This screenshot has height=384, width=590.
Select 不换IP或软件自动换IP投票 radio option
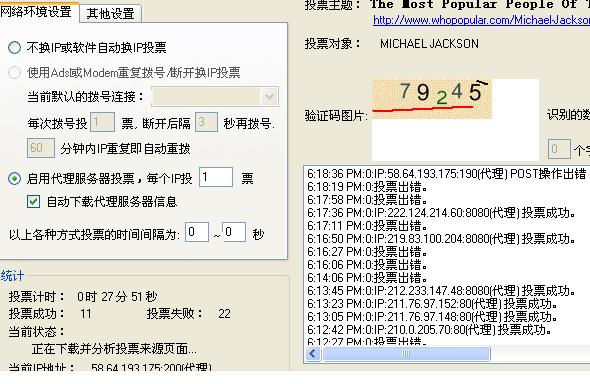tap(14, 47)
